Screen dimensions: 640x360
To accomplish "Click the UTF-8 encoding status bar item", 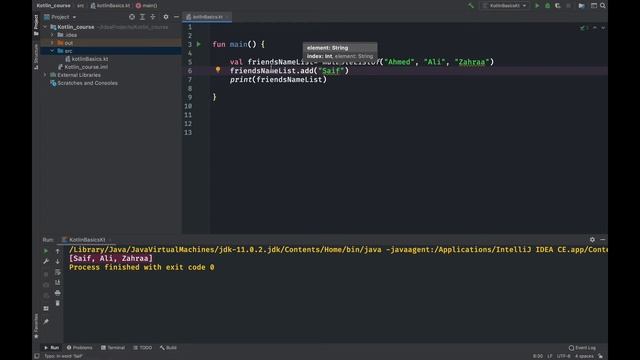I will (563, 356).
